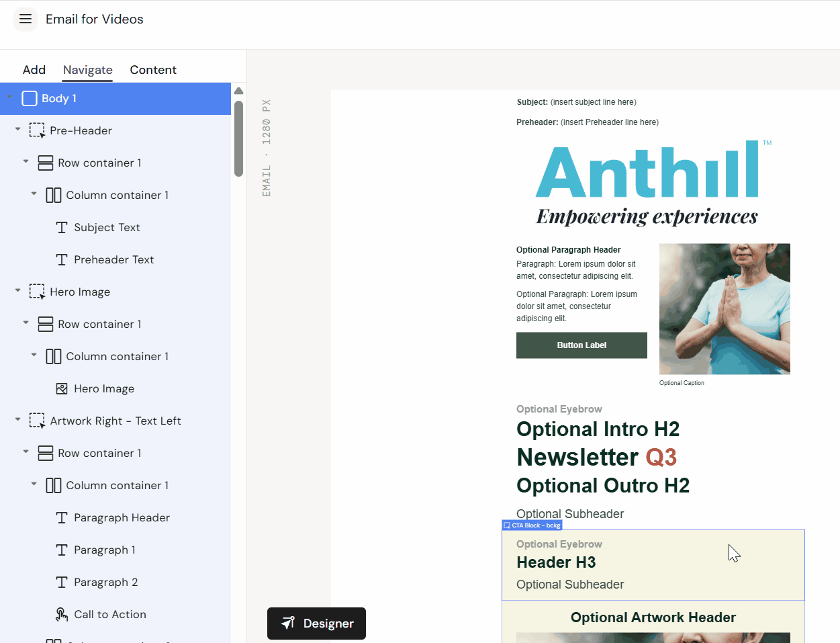
Task: Click the Subject Text type icon
Action: pos(62,228)
